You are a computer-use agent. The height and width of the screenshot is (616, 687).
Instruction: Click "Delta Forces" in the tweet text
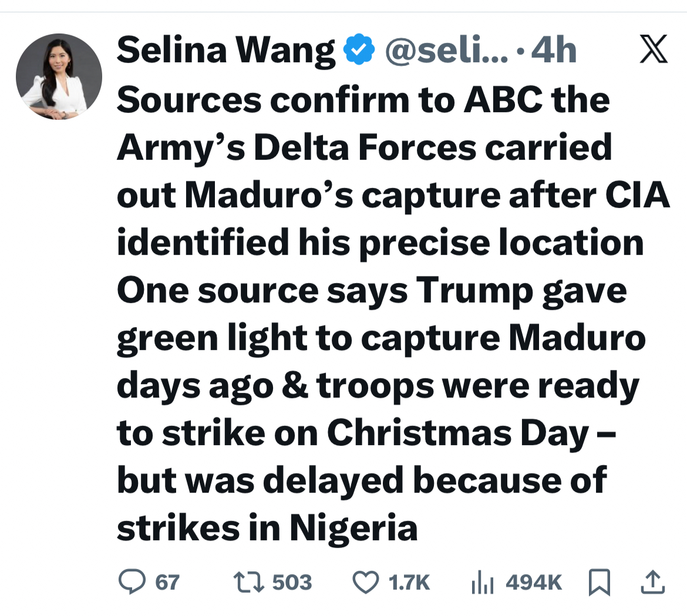pyautogui.click(x=365, y=147)
